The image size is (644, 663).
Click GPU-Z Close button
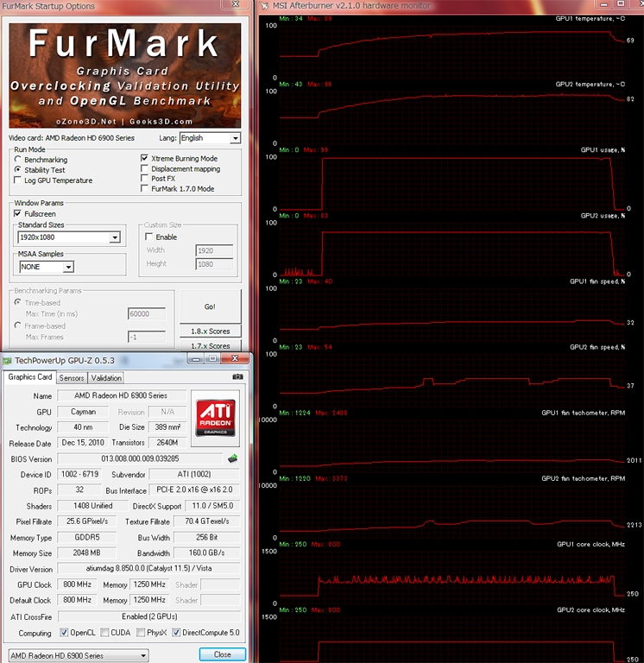point(223,654)
